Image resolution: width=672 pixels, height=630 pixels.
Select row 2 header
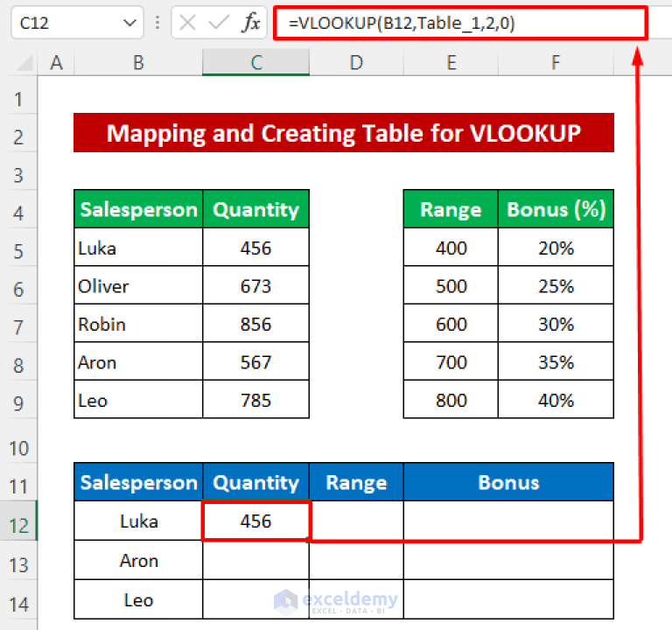pos(18,133)
